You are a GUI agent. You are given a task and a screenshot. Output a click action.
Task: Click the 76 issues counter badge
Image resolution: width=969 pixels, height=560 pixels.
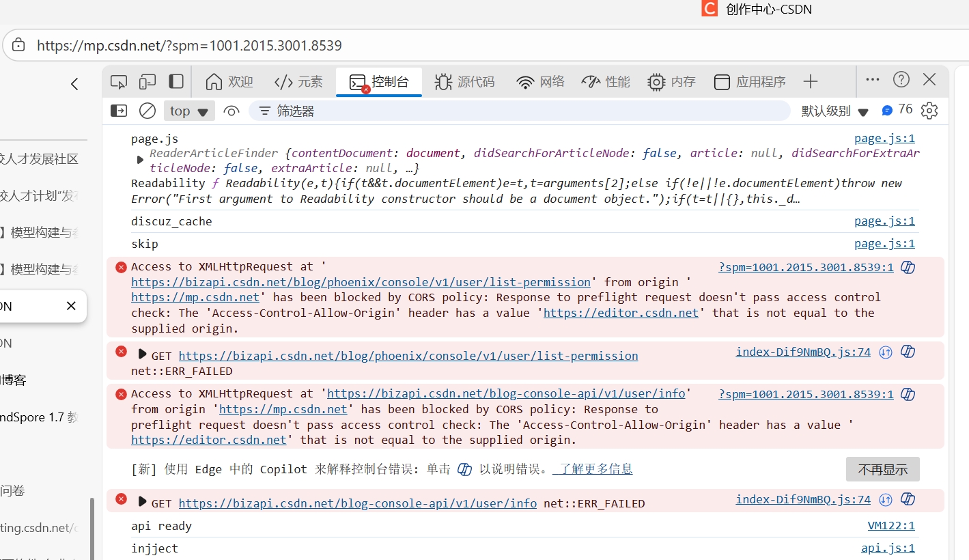tap(897, 110)
